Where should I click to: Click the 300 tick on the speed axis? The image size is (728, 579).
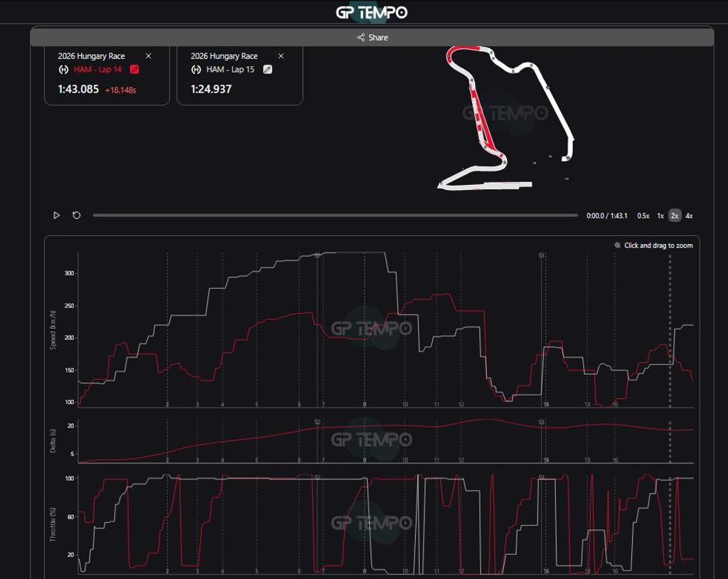69,273
